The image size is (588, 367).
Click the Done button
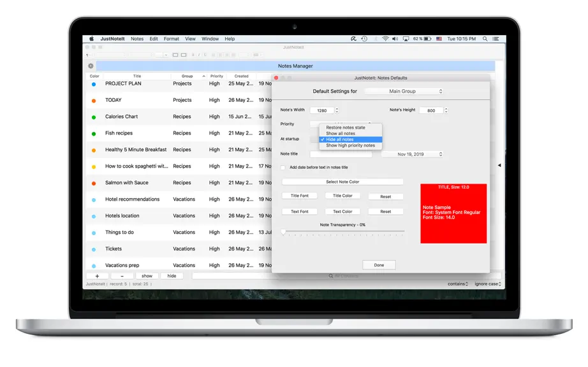point(379,265)
